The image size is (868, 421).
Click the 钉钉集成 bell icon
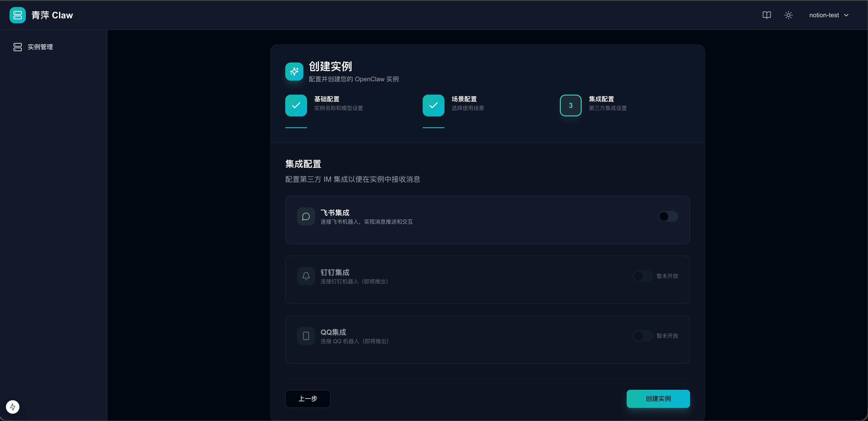(x=306, y=276)
